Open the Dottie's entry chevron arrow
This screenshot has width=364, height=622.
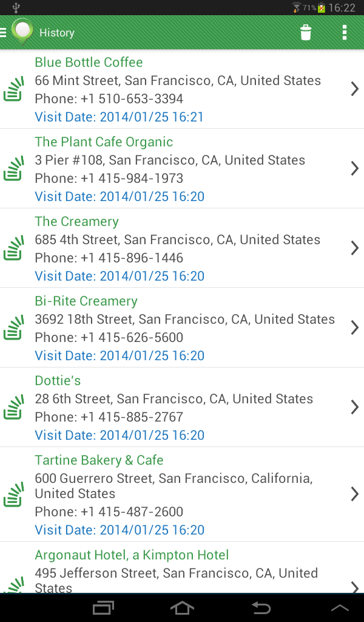(354, 407)
